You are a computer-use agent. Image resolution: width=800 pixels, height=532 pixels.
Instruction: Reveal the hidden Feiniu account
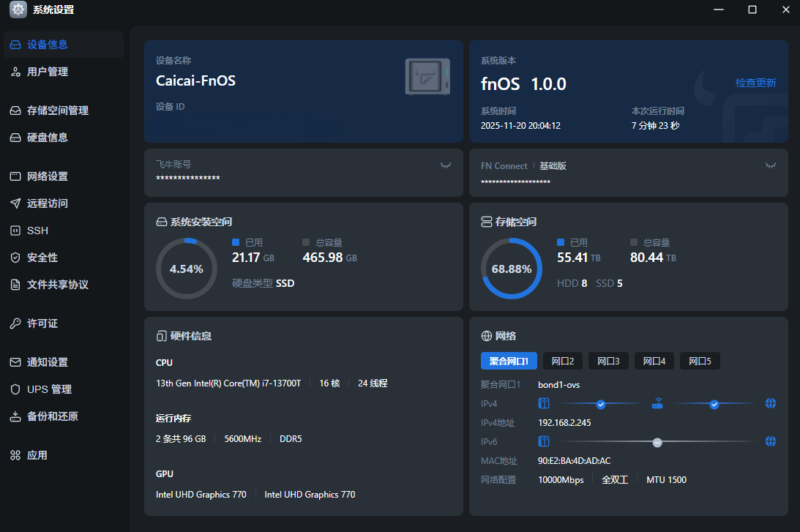[x=445, y=165]
